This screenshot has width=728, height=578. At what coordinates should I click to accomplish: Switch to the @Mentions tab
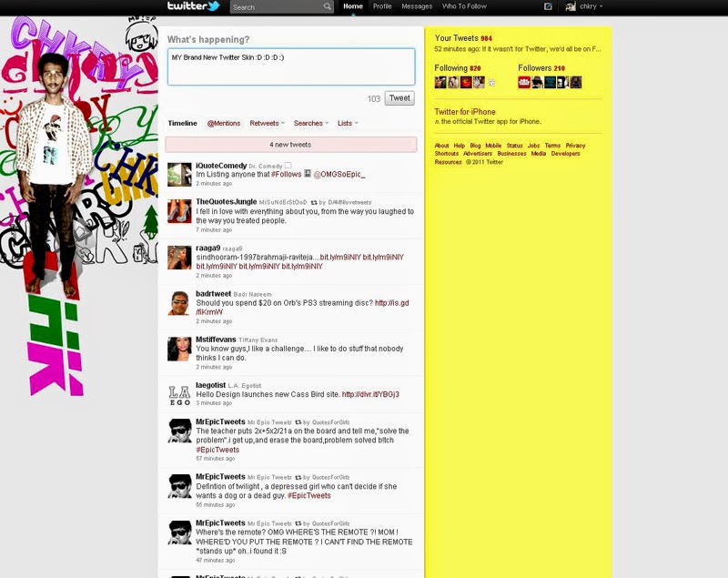click(224, 123)
